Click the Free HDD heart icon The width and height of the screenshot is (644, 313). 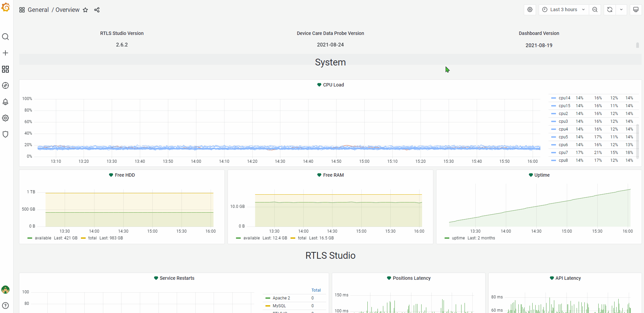[111, 175]
